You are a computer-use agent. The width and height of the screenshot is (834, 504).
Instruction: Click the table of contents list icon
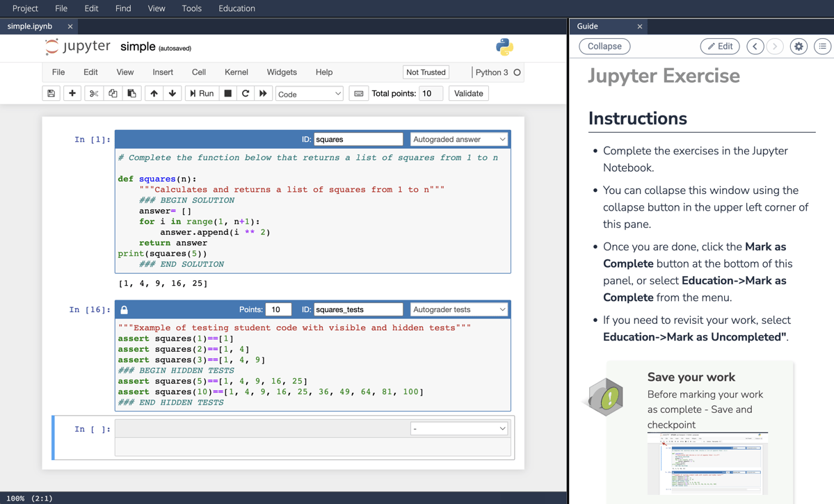tap(822, 46)
